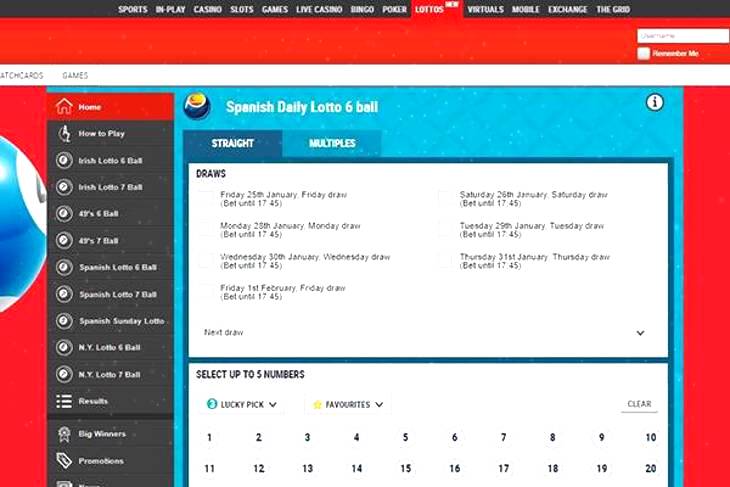Viewport: 730px width, 487px height.
Task: Open Virtuals in top navigation
Action: [486, 9]
